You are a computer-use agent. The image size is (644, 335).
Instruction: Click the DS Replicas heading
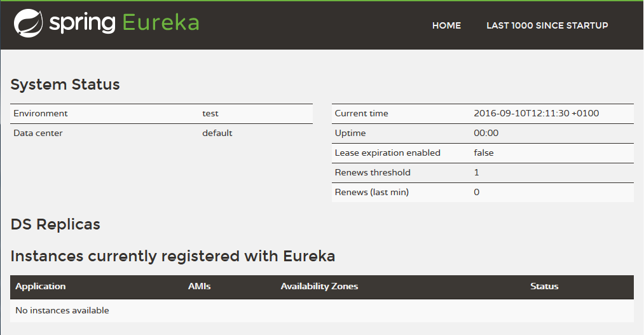pyautogui.click(x=55, y=224)
